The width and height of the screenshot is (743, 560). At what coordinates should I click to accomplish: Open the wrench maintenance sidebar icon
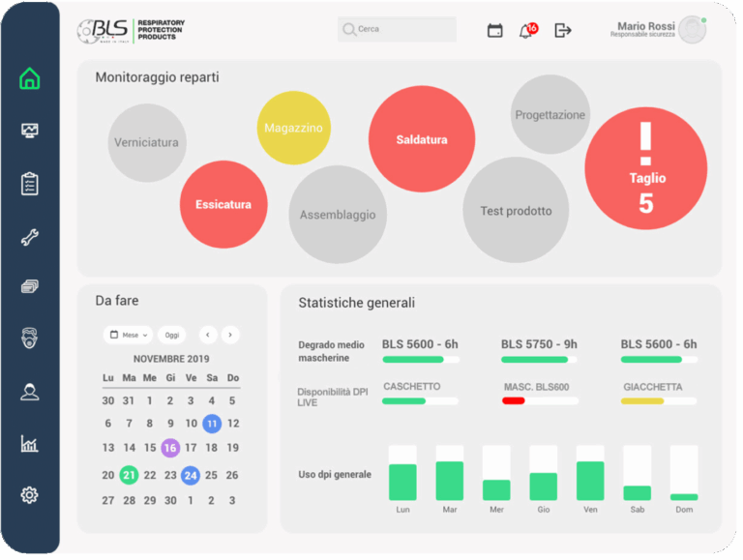point(30,237)
